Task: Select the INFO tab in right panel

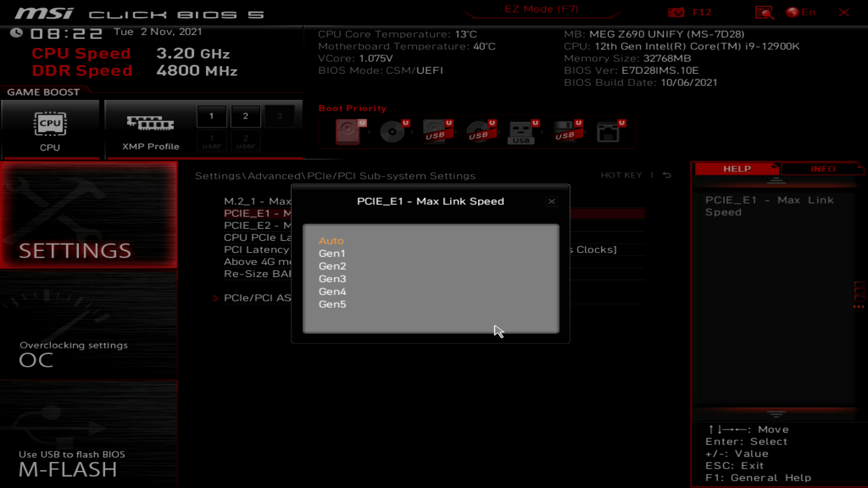Action: [823, 169]
